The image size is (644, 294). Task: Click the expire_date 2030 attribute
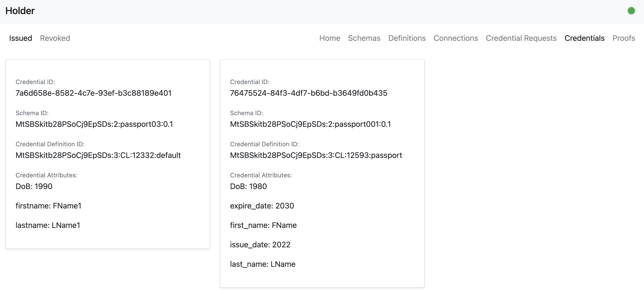pyautogui.click(x=262, y=206)
